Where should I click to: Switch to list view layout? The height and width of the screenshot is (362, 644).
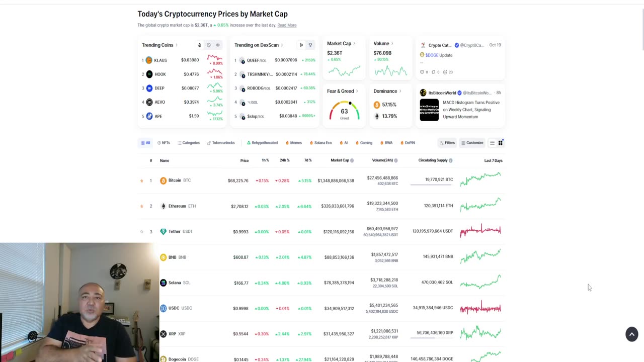tap(492, 143)
